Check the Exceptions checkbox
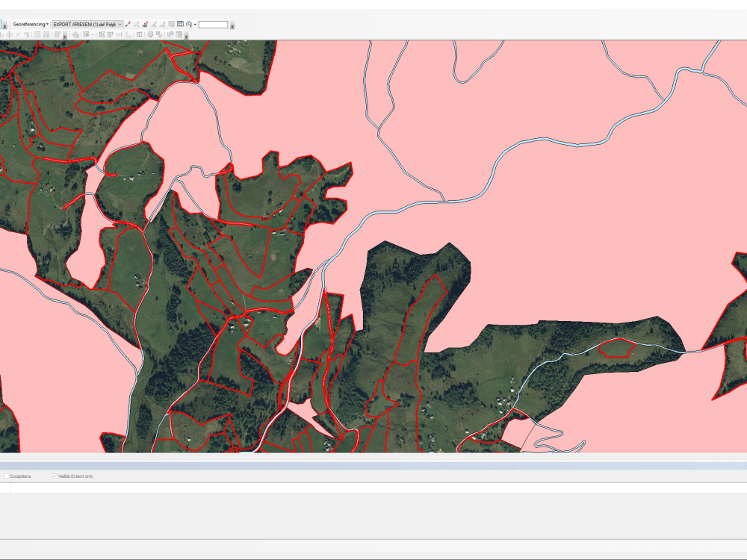Image resolution: width=747 pixels, height=560 pixels. 4,476
